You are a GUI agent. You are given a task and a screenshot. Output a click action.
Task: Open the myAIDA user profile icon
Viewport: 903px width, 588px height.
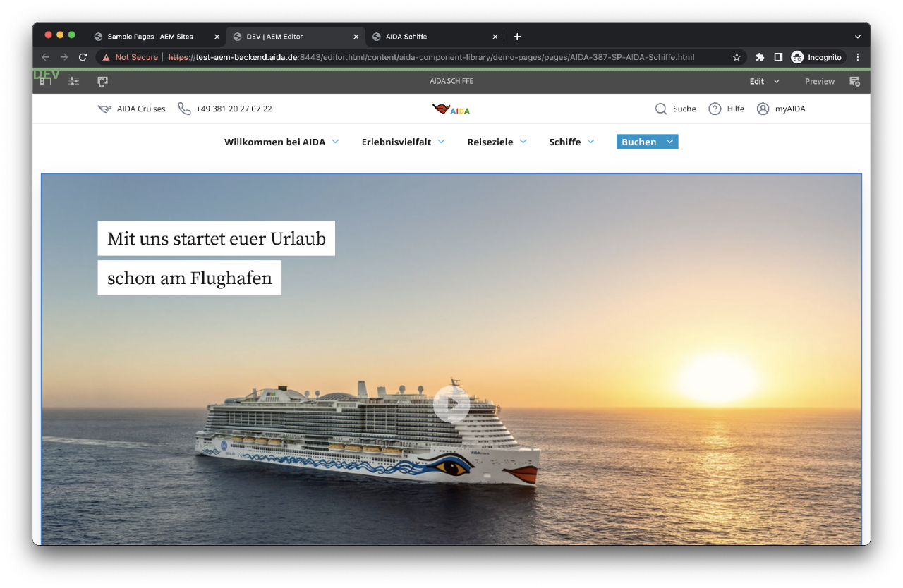click(x=763, y=109)
